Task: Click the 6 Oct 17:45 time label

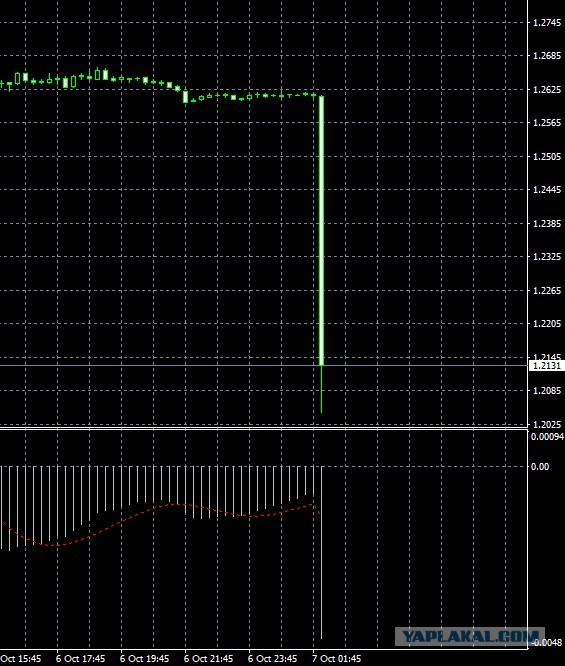Action: [80, 659]
